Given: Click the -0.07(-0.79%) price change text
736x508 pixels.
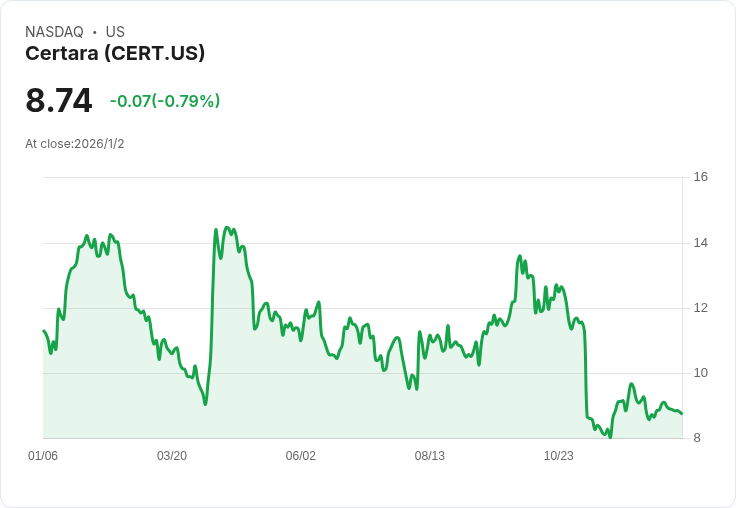Looking at the screenshot, I should click(165, 101).
